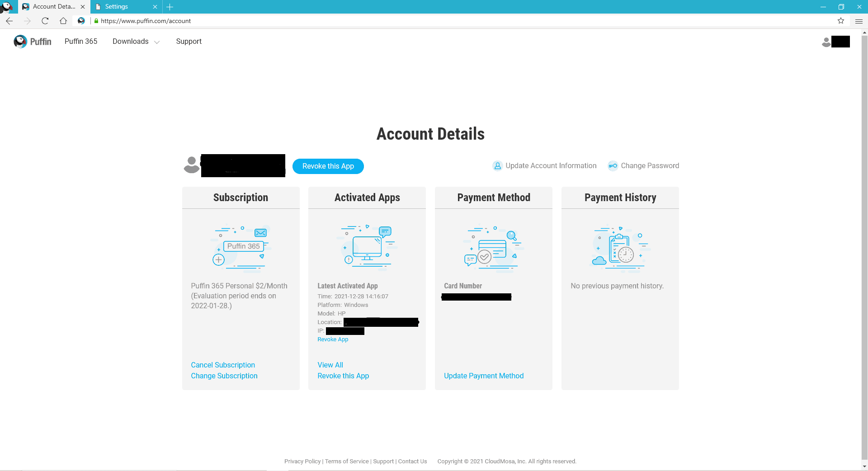The image size is (868, 471).
Task: Click the scrollbar down arrow
Action: (x=864, y=466)
